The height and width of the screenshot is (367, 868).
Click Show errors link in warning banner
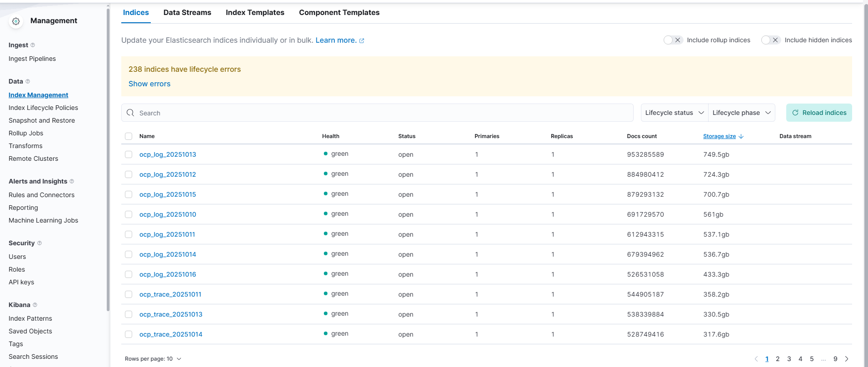(x=149, y=84)
